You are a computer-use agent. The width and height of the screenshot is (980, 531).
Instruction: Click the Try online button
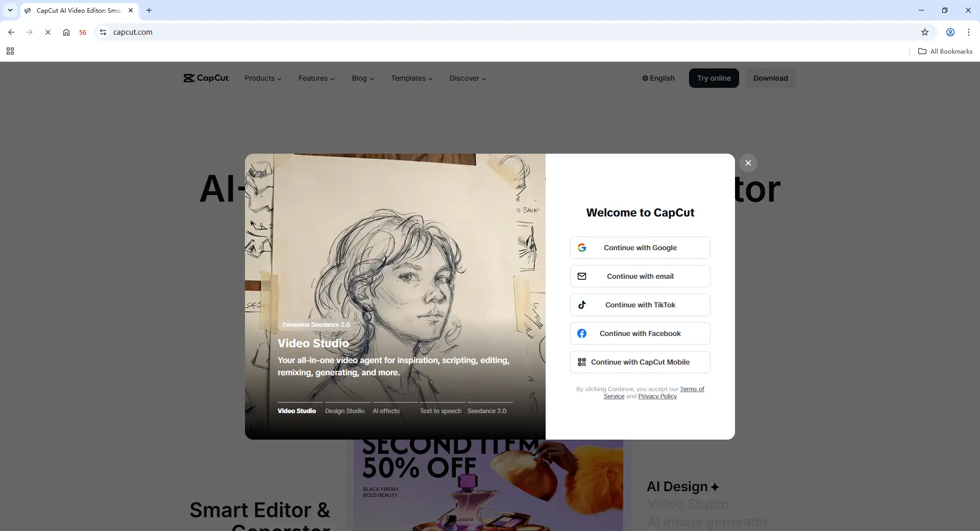pyautogui.click(x=714, y=78)
